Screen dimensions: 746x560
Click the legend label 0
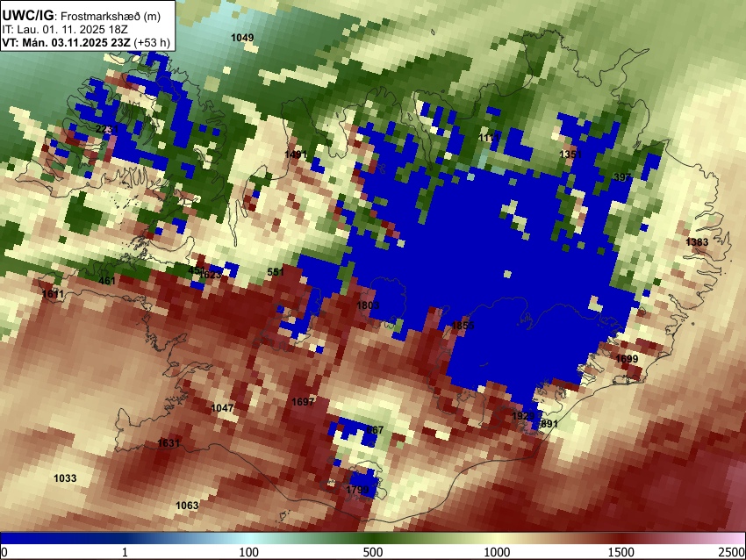(4, 552)
